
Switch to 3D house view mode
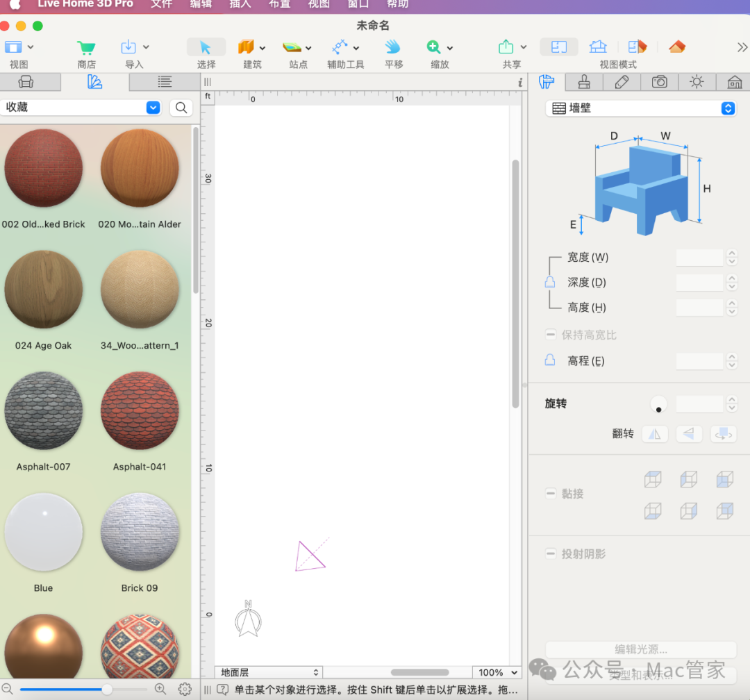click(x=598, y=47)
